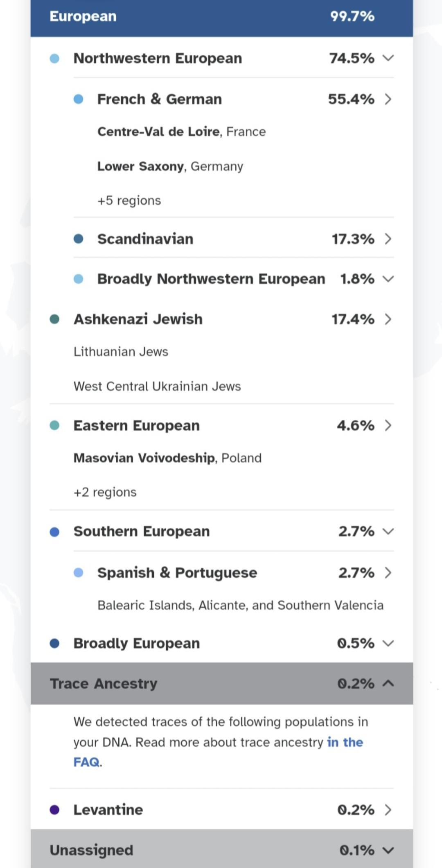The image size is (442, 868).
Task: Open Eastern European details arrow
Action: coord(388,425)
